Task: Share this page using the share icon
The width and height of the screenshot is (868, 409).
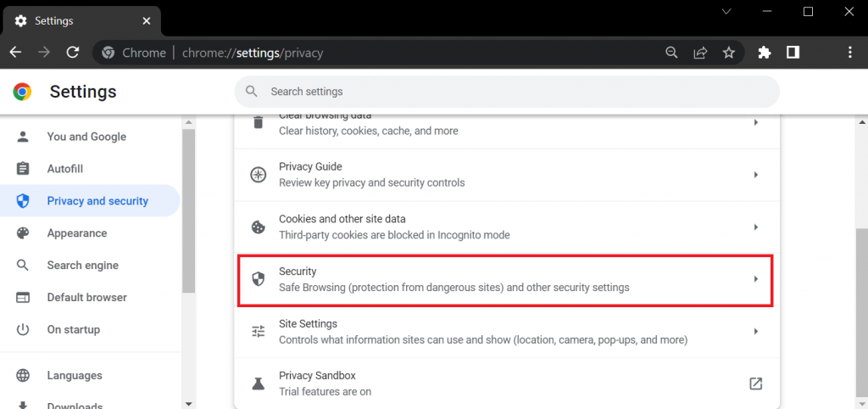Action: pyautogui.click(x=700, y=53)
